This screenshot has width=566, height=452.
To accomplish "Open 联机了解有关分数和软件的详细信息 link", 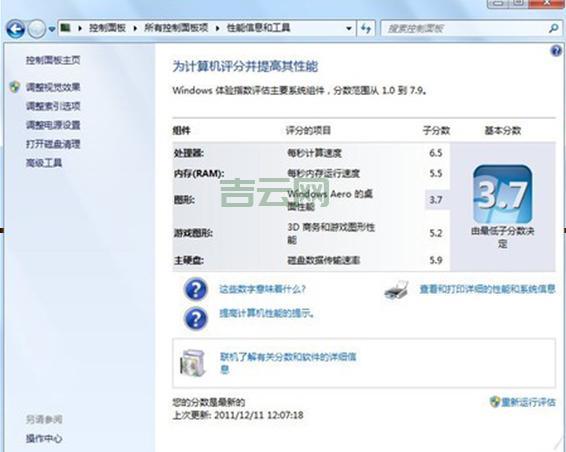I will point(288,363).
